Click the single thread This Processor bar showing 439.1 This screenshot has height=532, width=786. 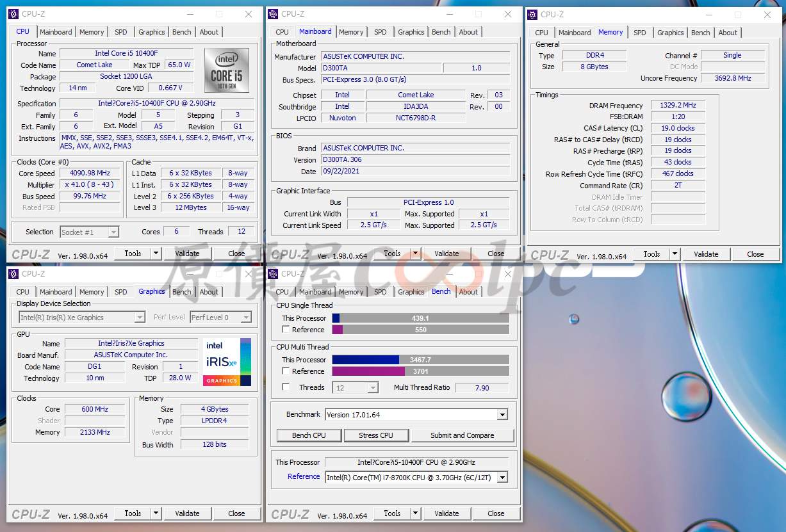pos(421,318)
